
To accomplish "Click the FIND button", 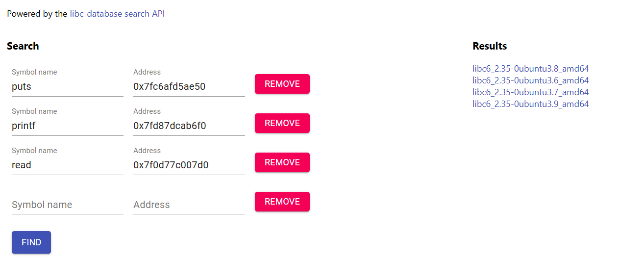I will [x=31, y=242].
